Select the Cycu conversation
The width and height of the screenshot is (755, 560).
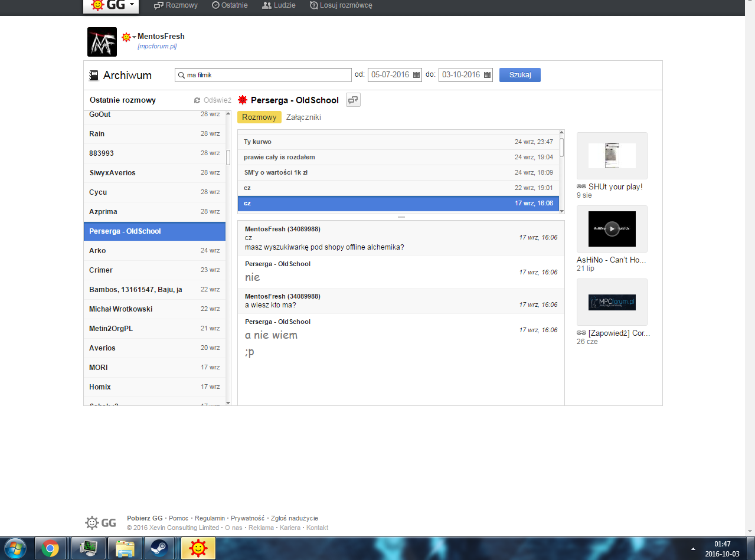click(154, 192)
